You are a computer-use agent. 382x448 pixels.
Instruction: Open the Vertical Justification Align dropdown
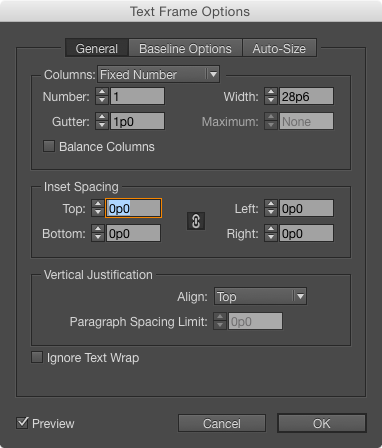pyautogui.click(x=260, y=296)
